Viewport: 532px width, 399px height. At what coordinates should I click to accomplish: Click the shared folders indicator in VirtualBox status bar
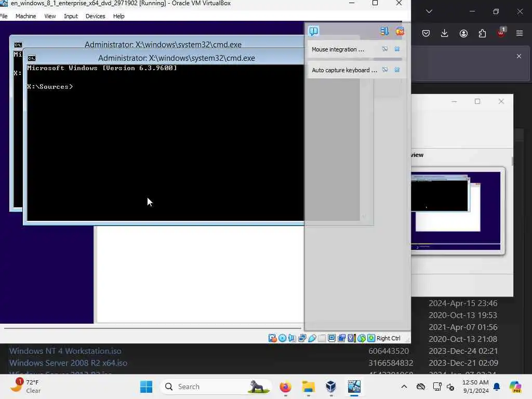coord(322,338)
